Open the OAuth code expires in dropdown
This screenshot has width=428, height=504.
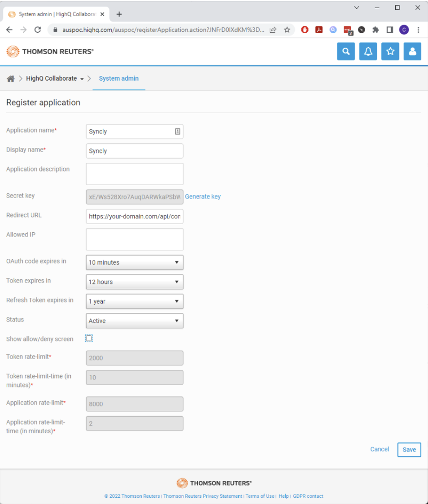click(134, 262)
